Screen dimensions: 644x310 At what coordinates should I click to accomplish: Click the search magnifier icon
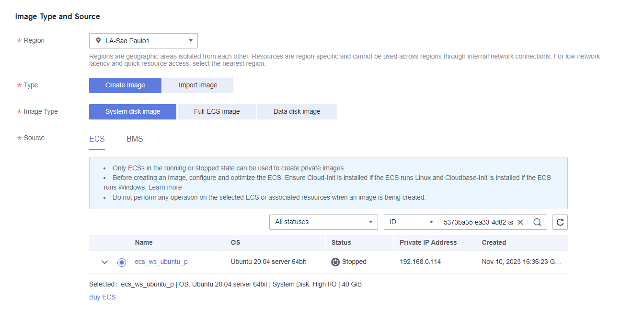point(537,222)
